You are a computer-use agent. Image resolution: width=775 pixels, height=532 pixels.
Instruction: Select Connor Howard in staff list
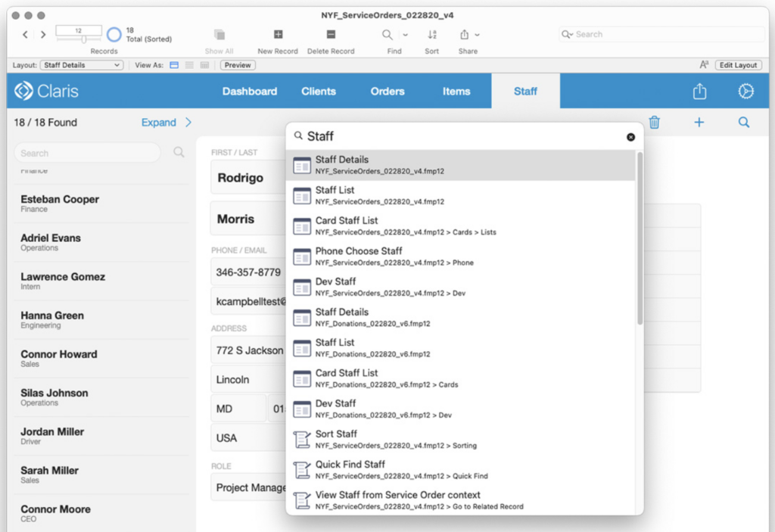pos(101,359)
